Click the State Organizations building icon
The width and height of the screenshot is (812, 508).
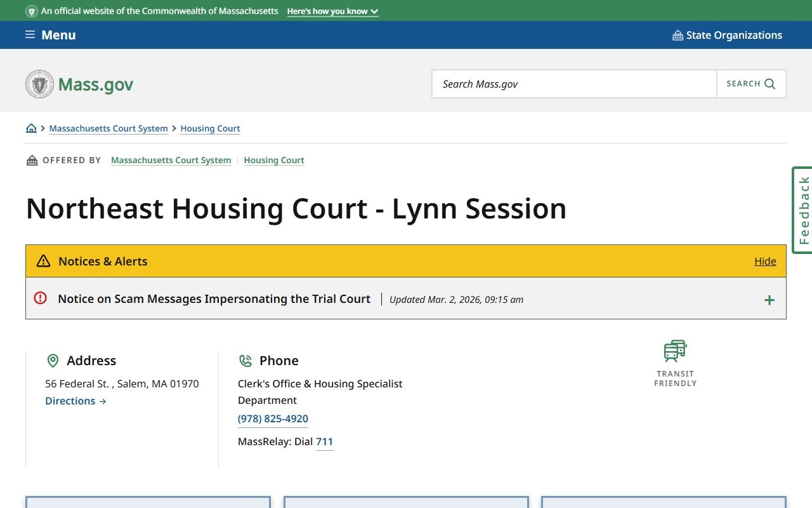point(678,35)
